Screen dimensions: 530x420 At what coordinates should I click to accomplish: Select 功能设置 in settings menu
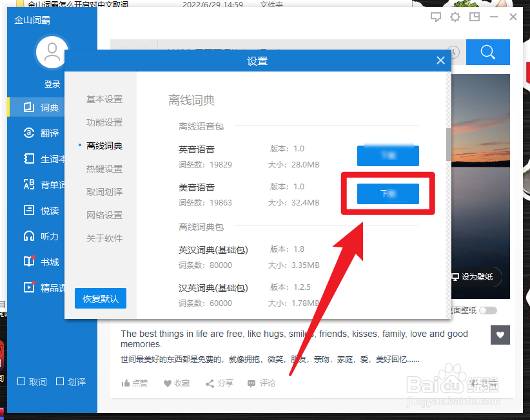[x=104, y=122]
